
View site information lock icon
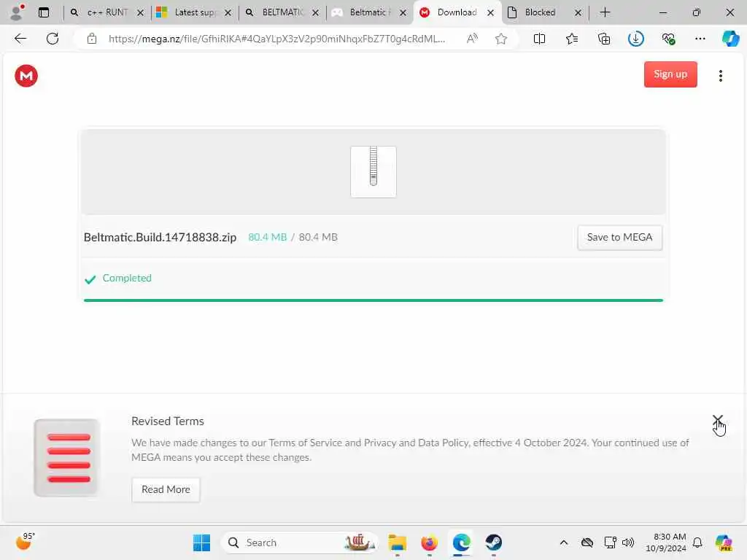92,39
